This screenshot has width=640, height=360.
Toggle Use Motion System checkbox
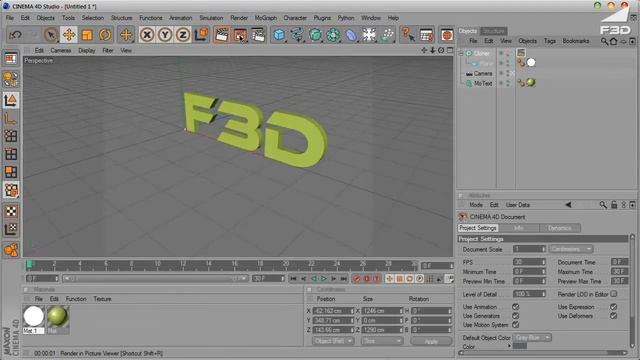coord(516,324)
